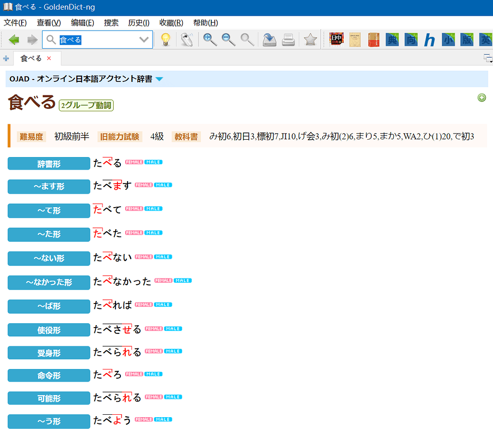Go forward with the grey right arrow

[32, 40]
